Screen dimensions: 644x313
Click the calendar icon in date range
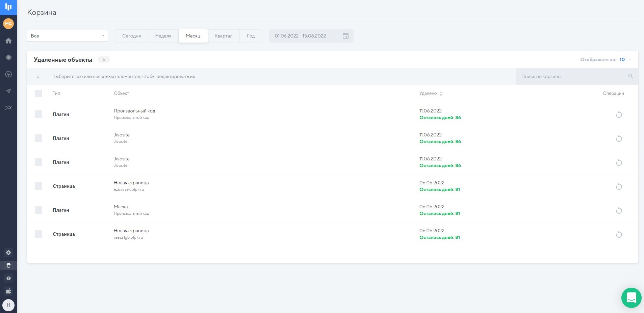tap(345, 36)
